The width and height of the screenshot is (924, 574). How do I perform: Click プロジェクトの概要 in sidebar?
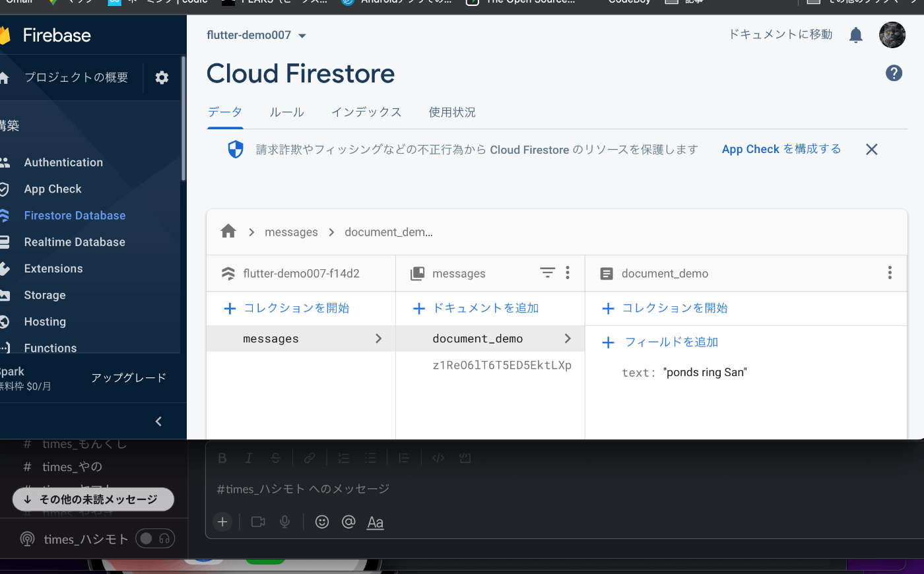[x=76, y=78]
